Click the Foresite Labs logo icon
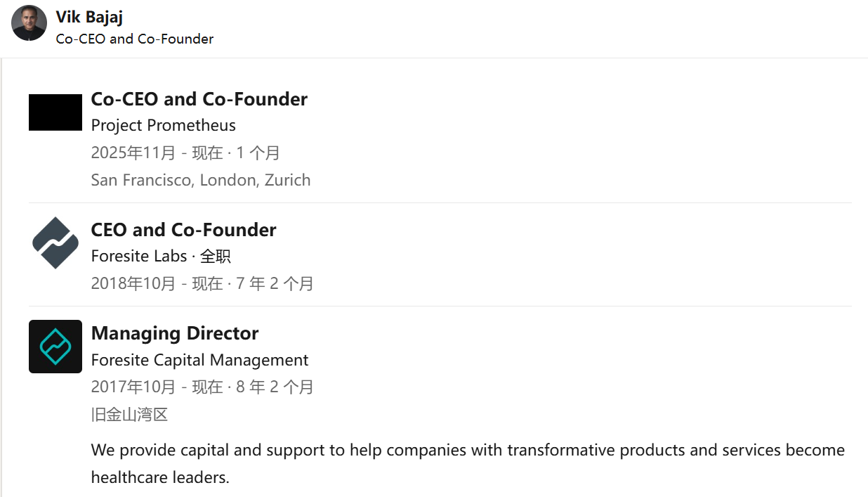 click(55, 243)
